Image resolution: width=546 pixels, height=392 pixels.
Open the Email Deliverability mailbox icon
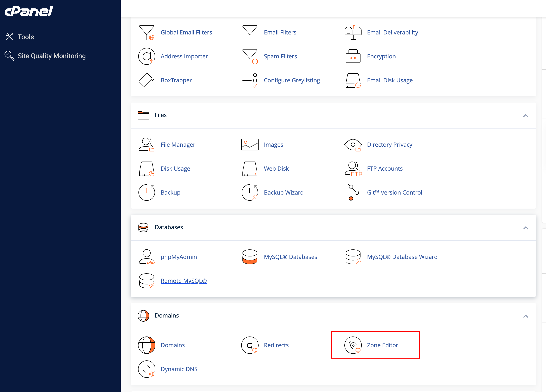point(353,32)
